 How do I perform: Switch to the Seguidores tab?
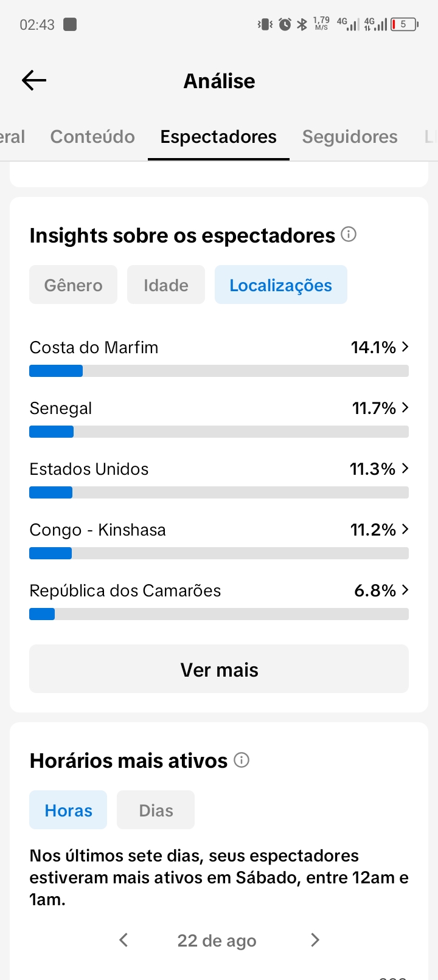(350, 137)
